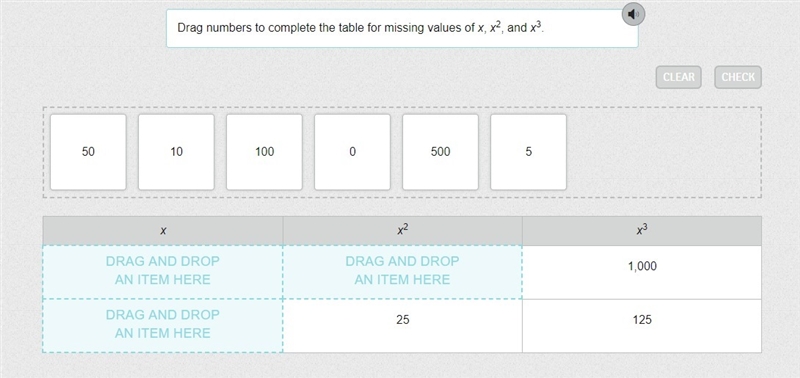Select the number tile 500
The height and width of the screenshot is (378, 800).
pyautogui.click(x=440, y=152)
